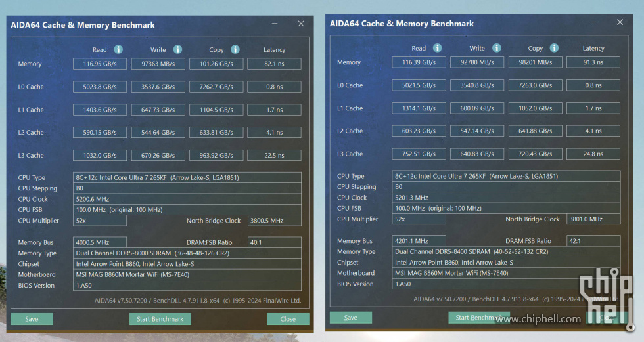Viewport: 644px width, 342px height.
Task: Select Memory Write value 92780 MB/s
Action: [x=477, y=62]
